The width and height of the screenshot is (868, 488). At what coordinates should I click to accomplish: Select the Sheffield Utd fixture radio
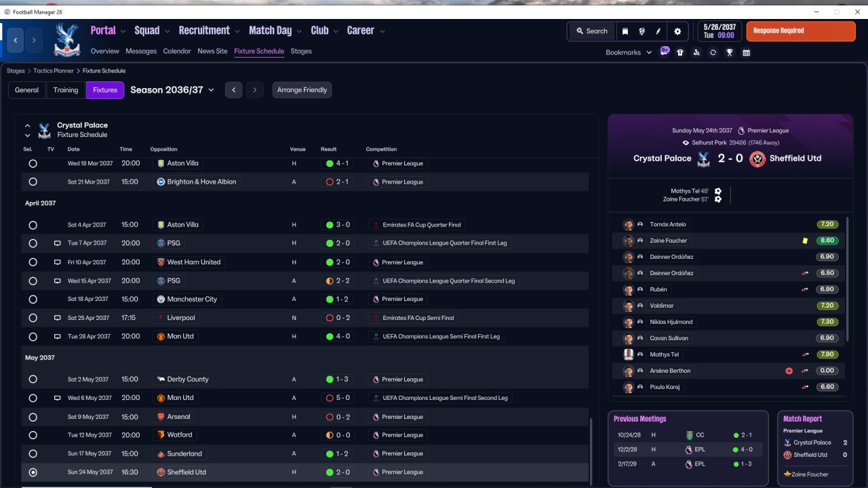(33, 472)
